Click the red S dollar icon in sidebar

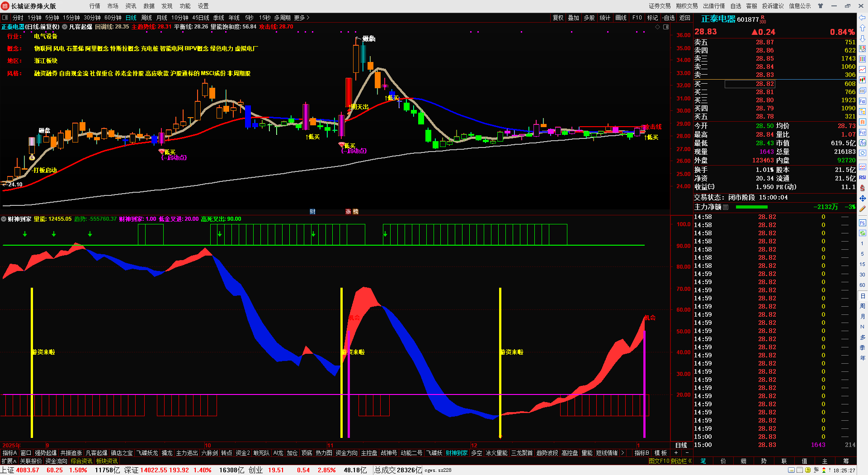[x=862, y=188]
